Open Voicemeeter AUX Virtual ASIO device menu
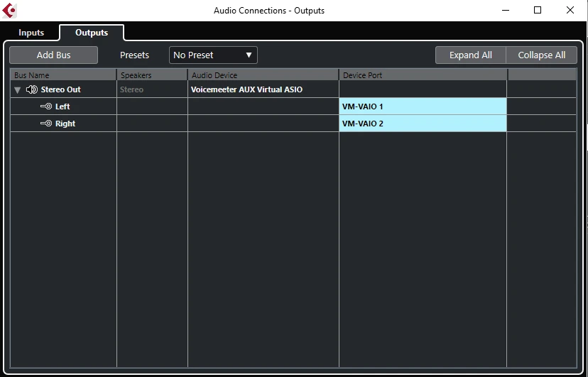588x377 pixels. tap(263, 89)
